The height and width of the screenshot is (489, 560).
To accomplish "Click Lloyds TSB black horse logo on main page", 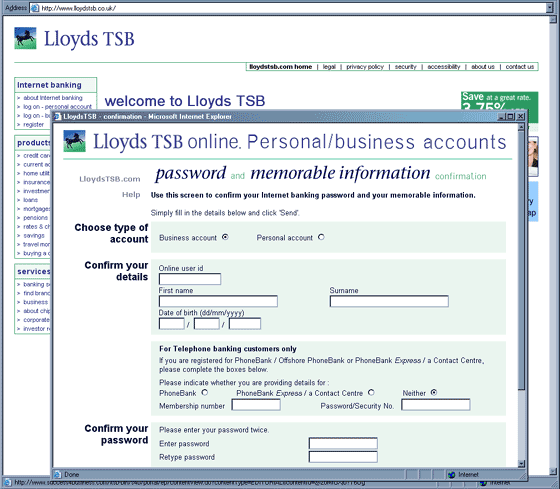I will pyautogui.click(x=25, y=38).
